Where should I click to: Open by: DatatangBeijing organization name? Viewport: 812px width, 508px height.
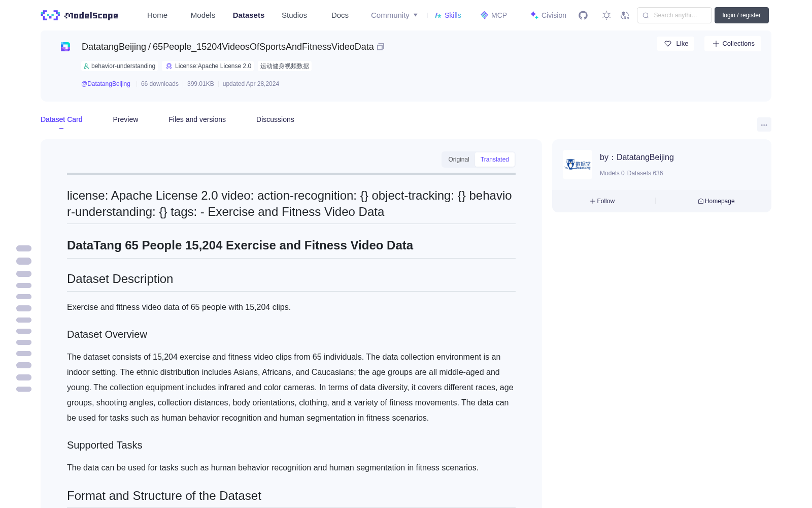637,157
